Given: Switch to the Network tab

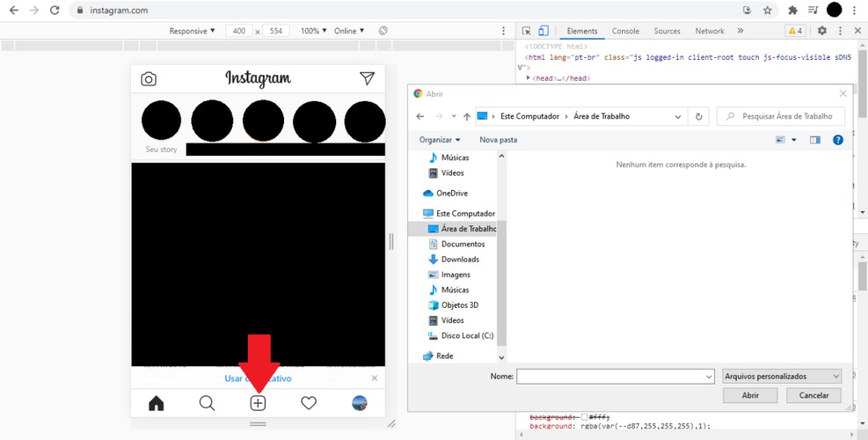Looking at the screenshot, I should (710, 31).
